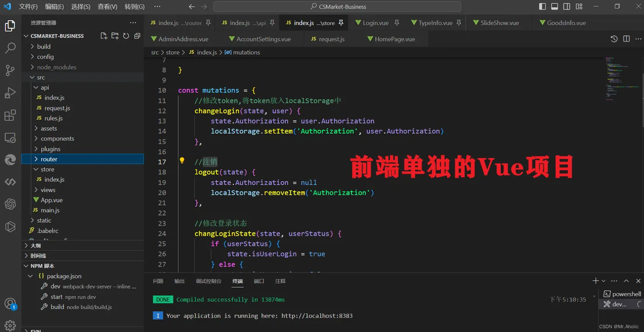Screen dimensions: 644x332
Task: Expand the 大纲 outline section
Action: [x=83, y=246]
